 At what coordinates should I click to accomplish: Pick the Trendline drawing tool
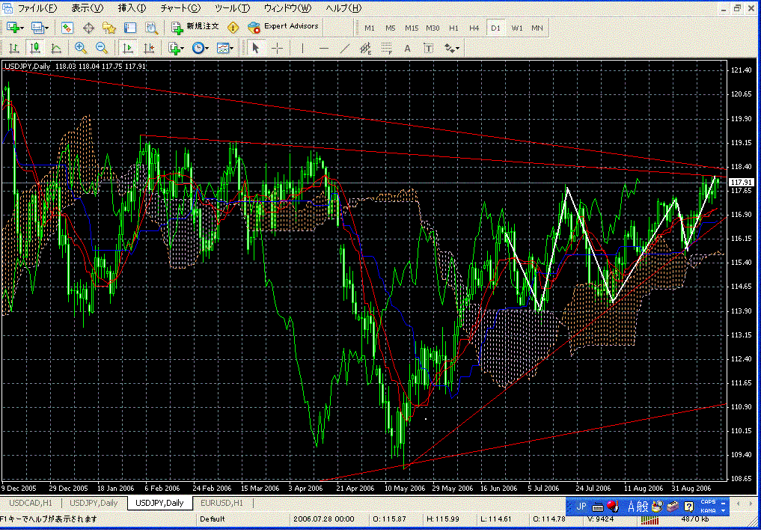click(345, 48)
